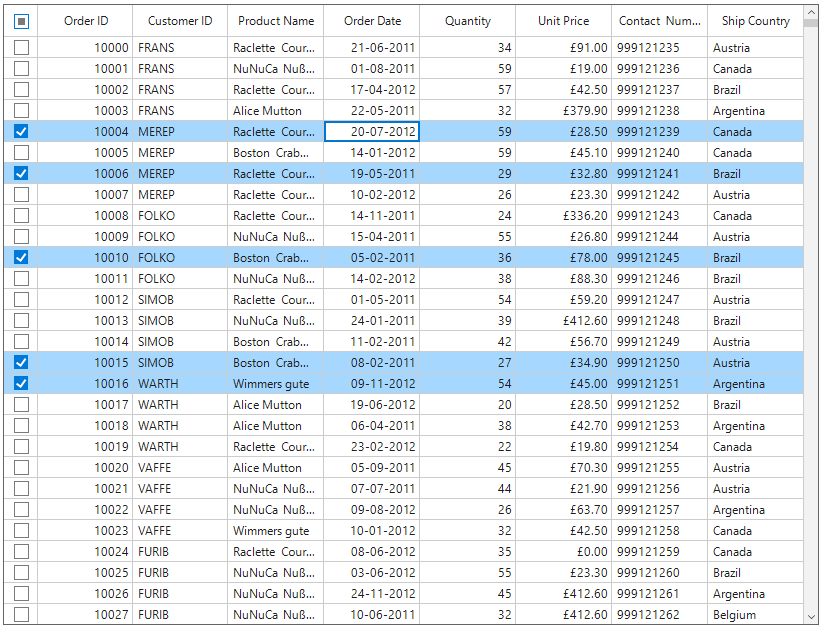The height and width of the screenshot is (630, 825).
Task: Select the Customer ID cell for order 10005
Action: coord(180,153)
